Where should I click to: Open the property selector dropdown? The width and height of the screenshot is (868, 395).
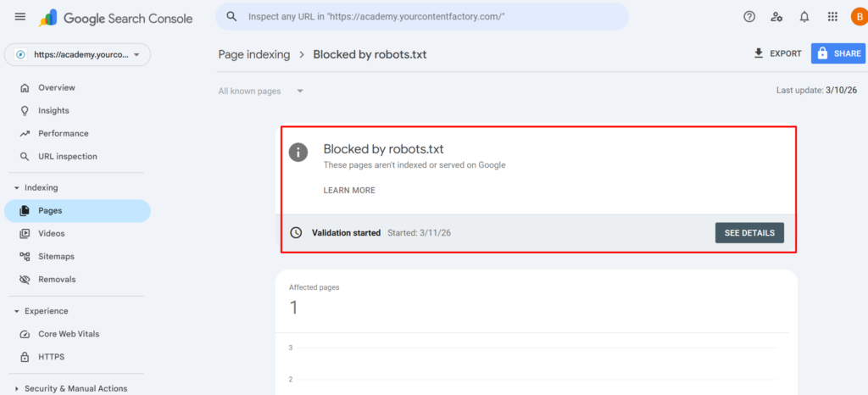77,55
